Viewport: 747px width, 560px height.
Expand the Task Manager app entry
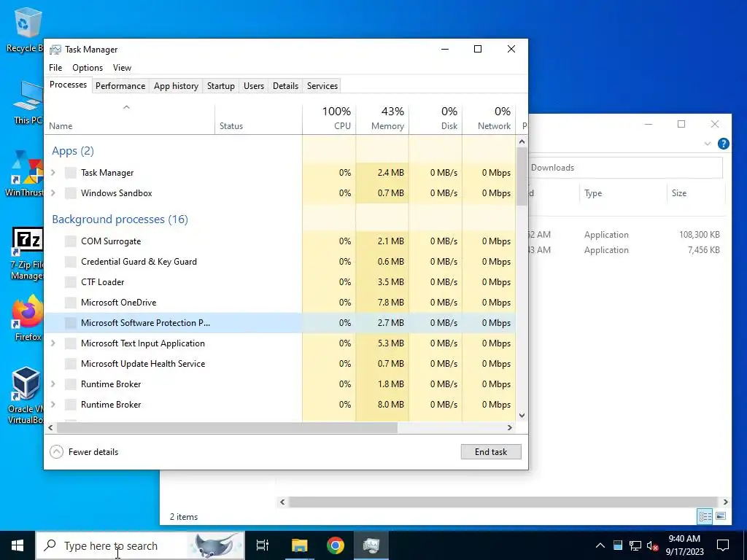point(53,172)
